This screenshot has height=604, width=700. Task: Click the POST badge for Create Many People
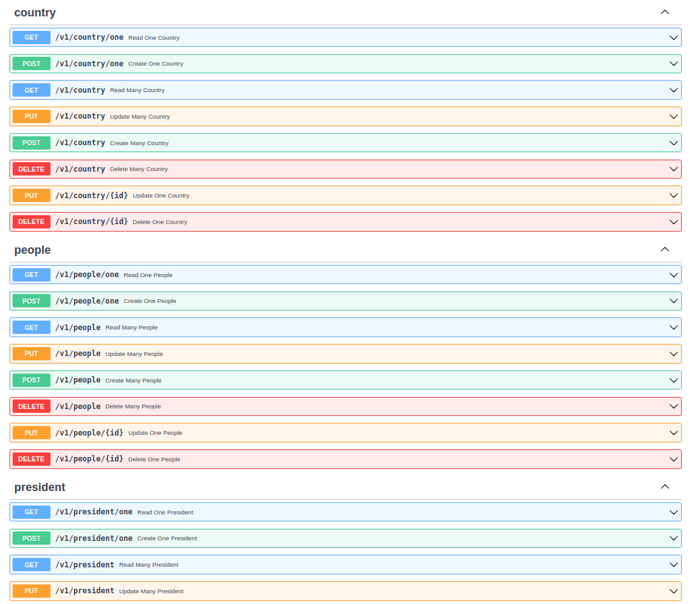point(32,381)
